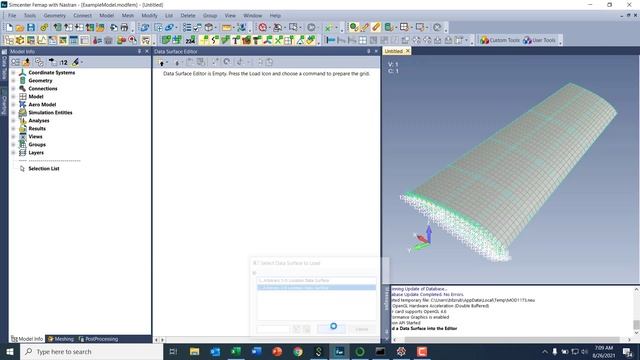The image size is (640, 360).
Task: Open the Window menu
Action: [252, 16]
